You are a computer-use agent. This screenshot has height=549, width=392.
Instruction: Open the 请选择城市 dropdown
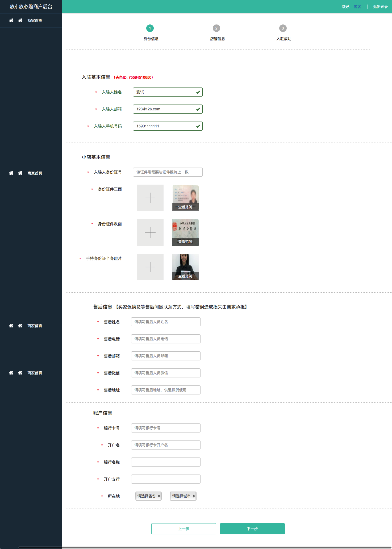coord(183,496)
